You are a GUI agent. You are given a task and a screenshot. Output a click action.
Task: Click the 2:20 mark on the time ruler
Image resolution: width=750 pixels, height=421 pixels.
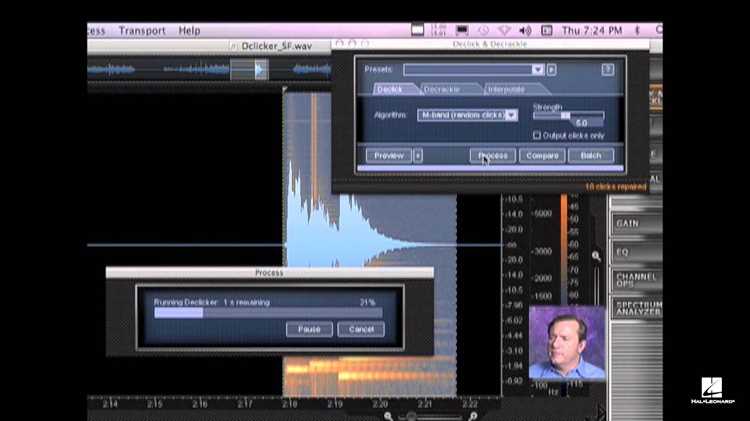[380, 404]
